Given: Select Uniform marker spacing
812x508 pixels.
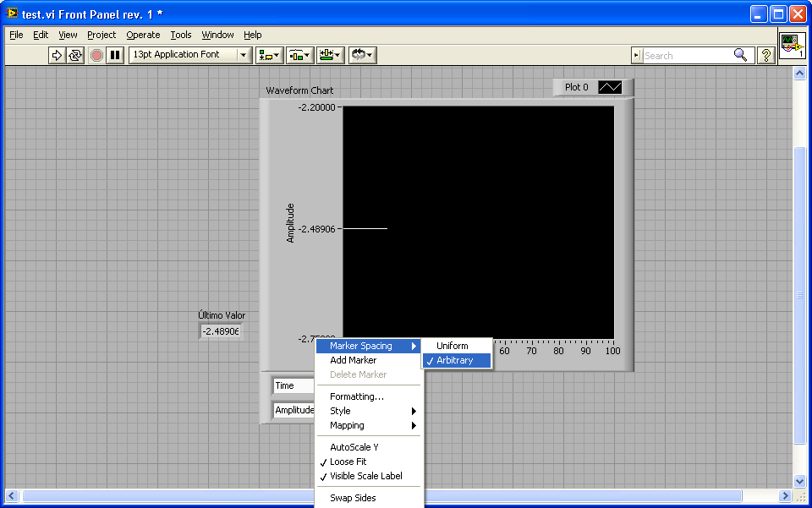Looking at the screenshot, I should [452, 346].
